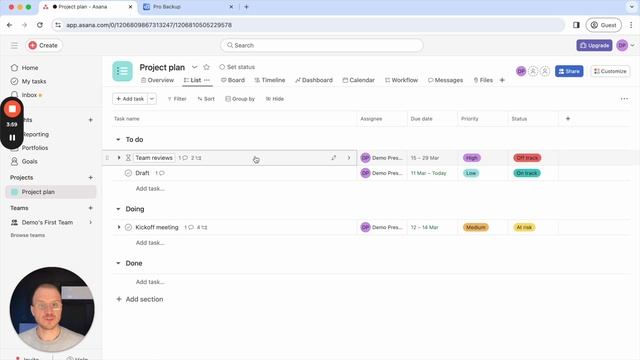Image resolution: width=640 pixels, height=360 pixels.
Task: Switch to the Timeline tab
Action: (270, 80)
